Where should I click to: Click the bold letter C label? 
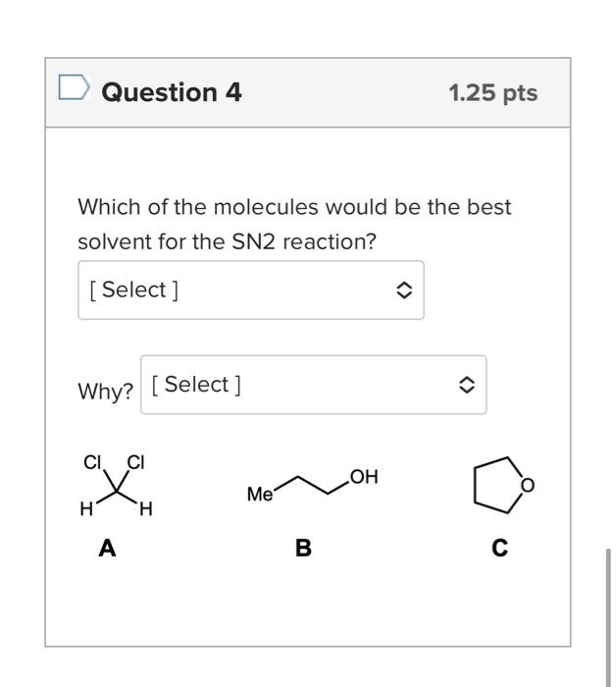[x=499, y=548]
